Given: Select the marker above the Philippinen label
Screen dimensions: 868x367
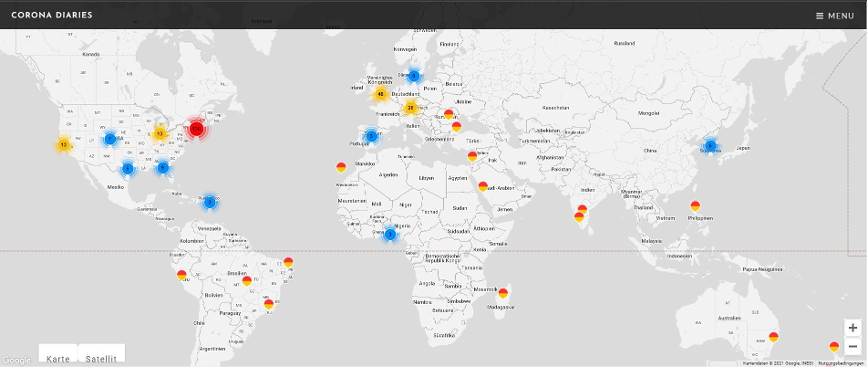Looking at the screenshot, I should (x=696, y=206).
